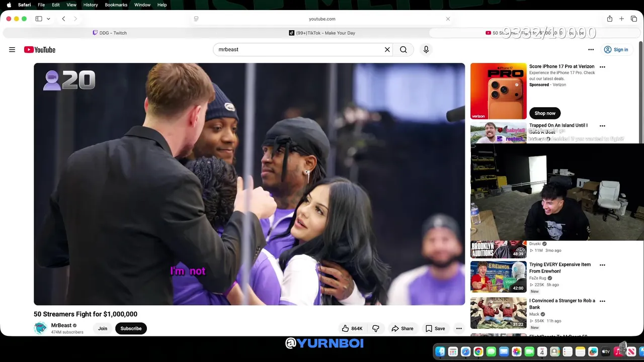This screenshot has height=362, width=644.
Task: Go to the YouTube home logo
Action: 40,50
